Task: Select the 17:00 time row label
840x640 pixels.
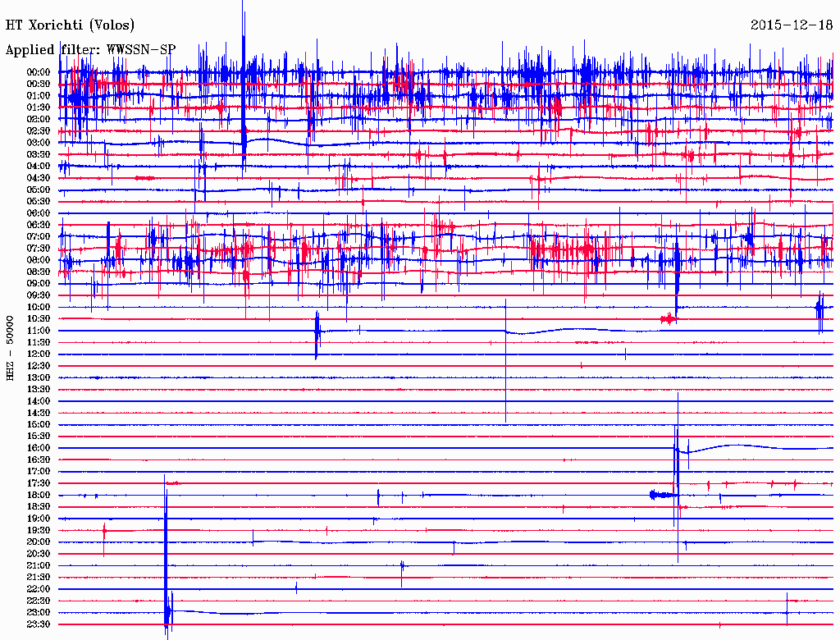Action: pos(39,472)
